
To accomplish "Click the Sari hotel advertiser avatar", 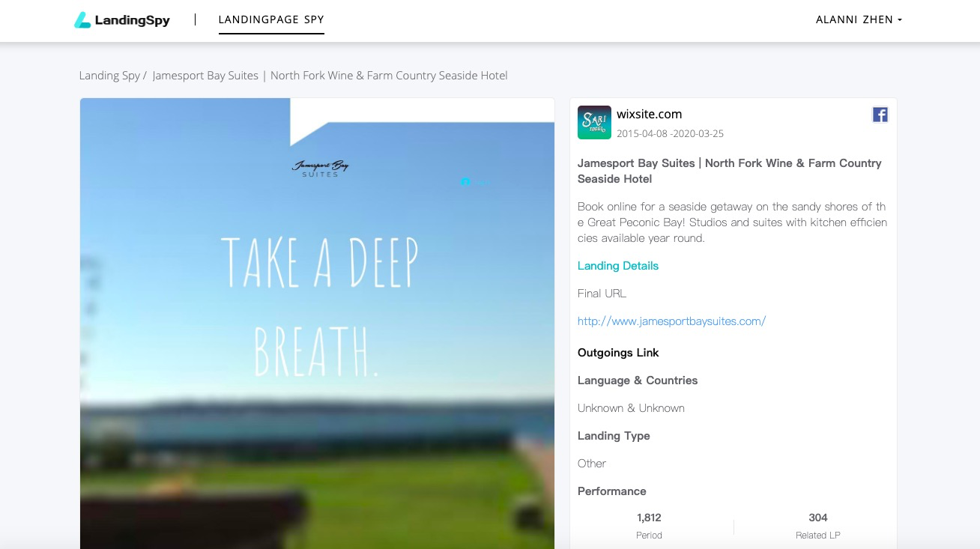I will click(x=594, y=123).
